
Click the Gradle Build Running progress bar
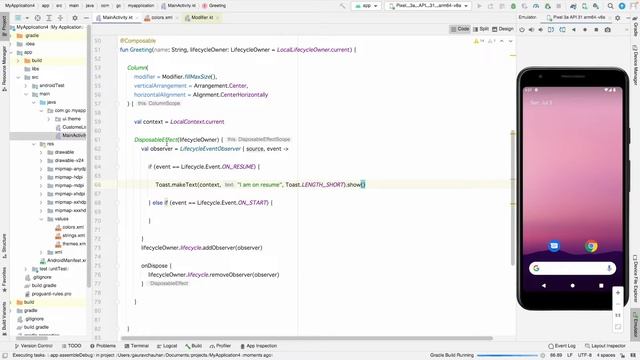(507, 356)
